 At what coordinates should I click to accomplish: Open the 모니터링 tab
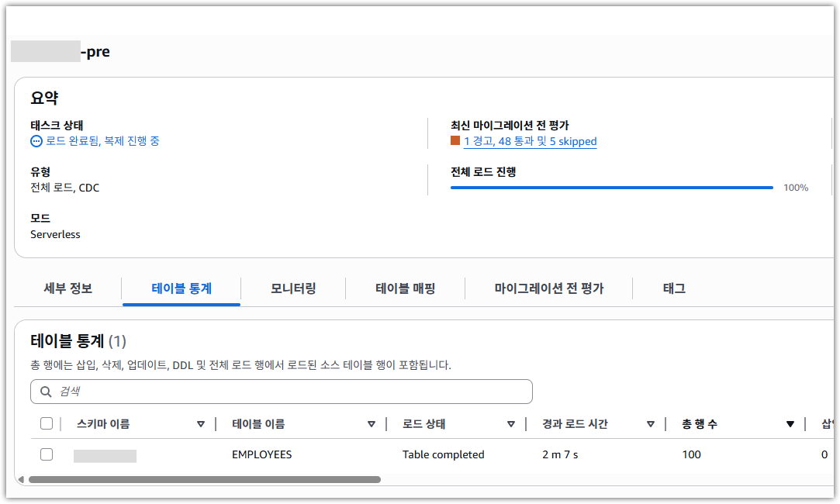293,288
